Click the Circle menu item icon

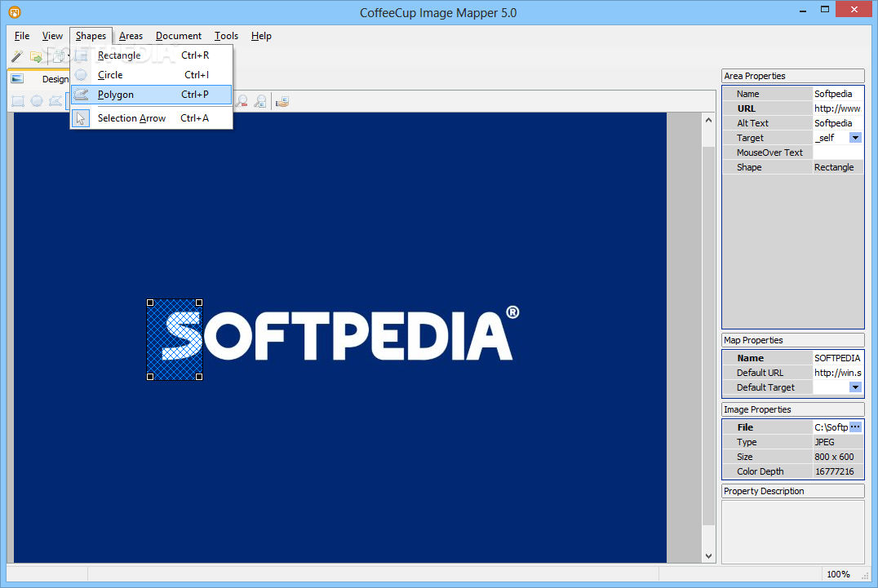tap(82, 74)
